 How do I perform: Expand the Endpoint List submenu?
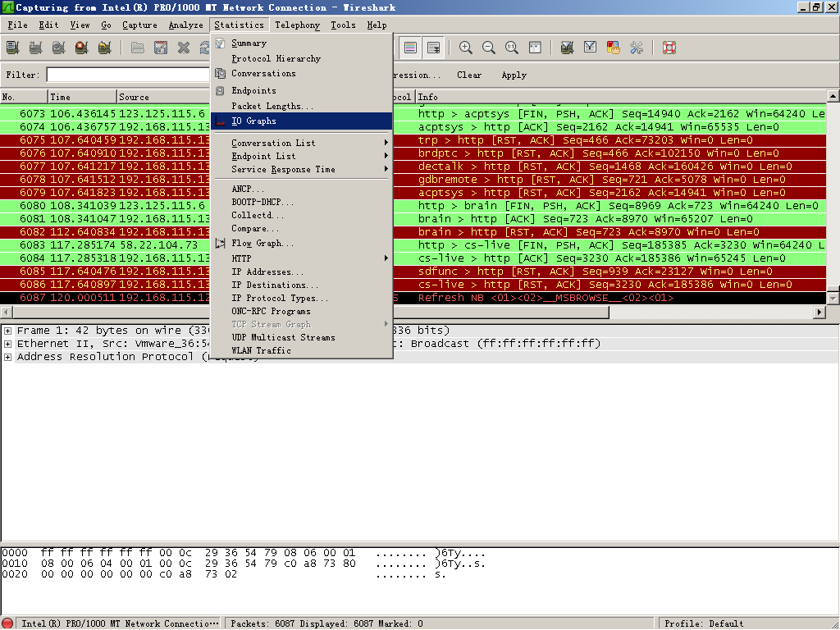click(302, 157)
